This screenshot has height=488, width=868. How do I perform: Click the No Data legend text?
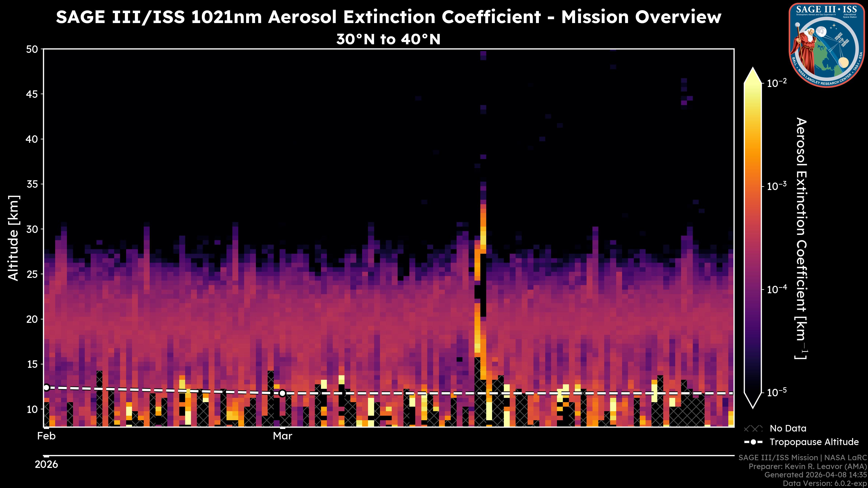788,429
